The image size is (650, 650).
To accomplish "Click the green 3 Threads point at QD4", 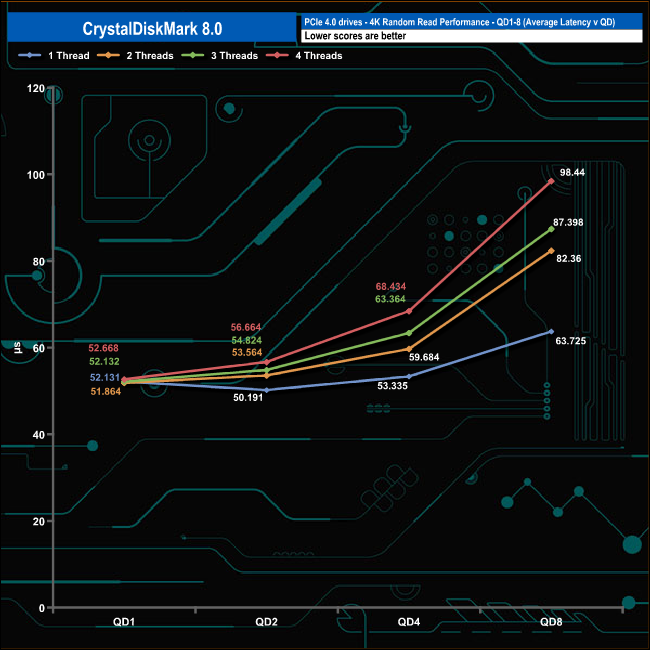I will coord(409,333).
